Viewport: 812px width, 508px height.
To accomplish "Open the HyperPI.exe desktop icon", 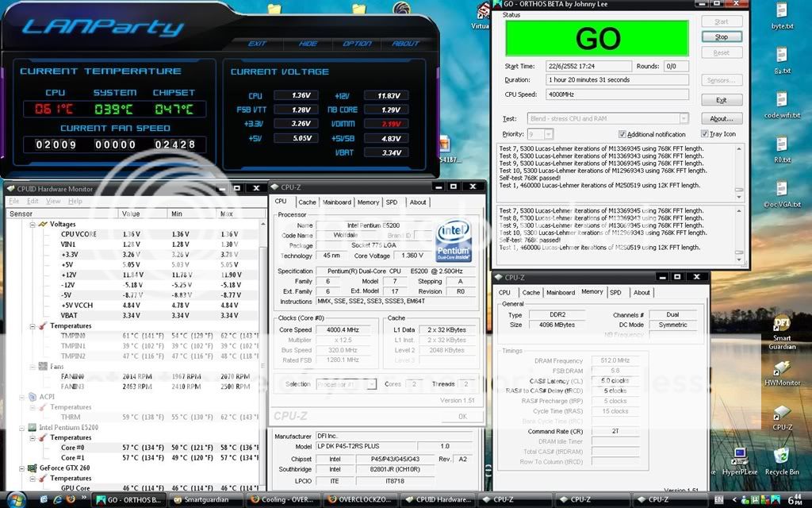I will point(741,460).
